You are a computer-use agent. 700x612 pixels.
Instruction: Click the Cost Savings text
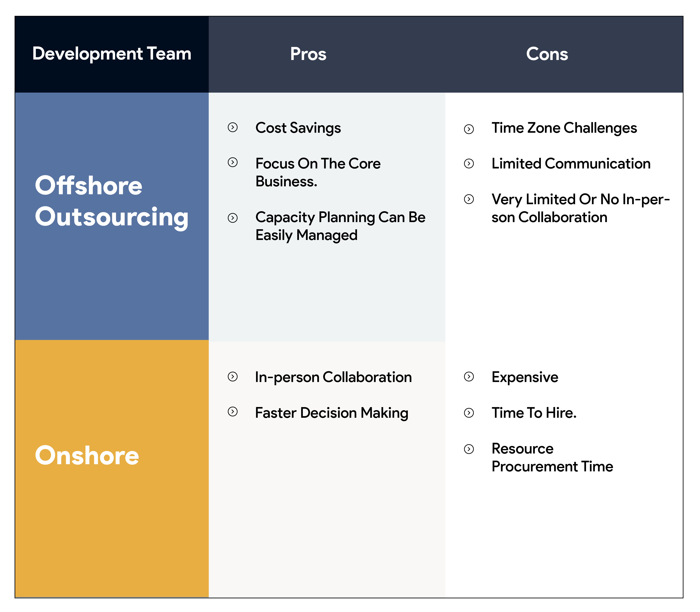coord(298,128)
